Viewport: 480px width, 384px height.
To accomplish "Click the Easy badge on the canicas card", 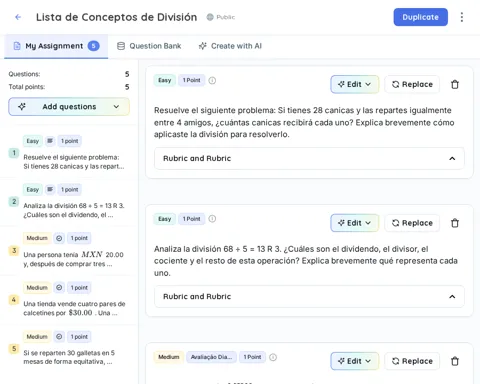I will [165, 80].
